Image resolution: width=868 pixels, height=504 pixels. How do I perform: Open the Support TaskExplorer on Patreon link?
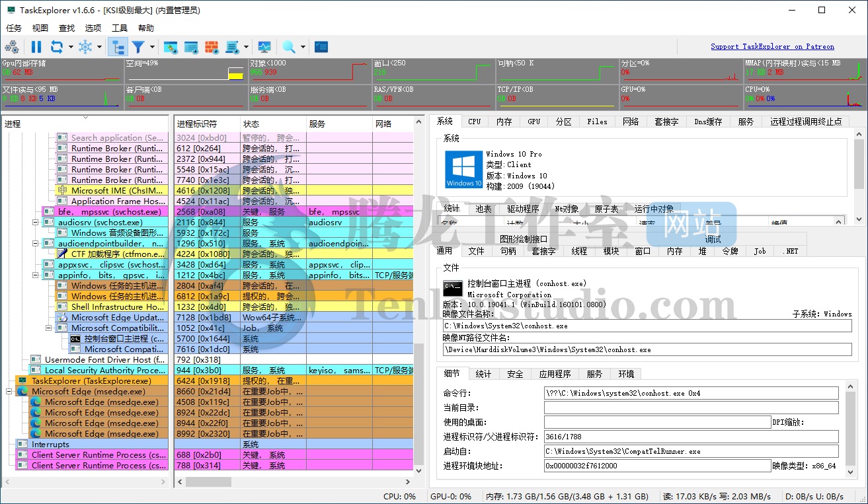click(x=772, y=47)
